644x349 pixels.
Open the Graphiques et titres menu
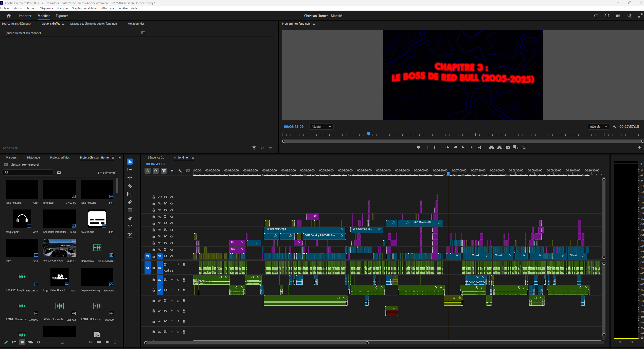coord(85,8)
